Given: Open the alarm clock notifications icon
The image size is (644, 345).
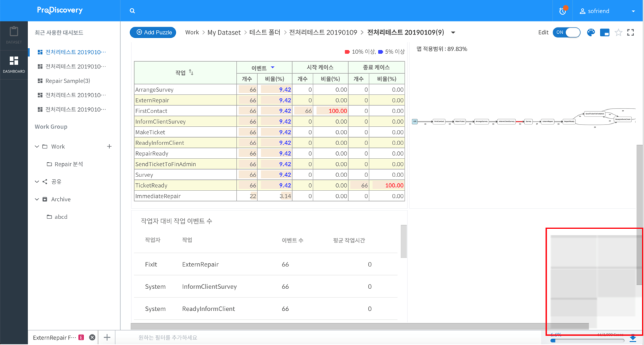Looking at the screenshot, I should coord(563,11).
